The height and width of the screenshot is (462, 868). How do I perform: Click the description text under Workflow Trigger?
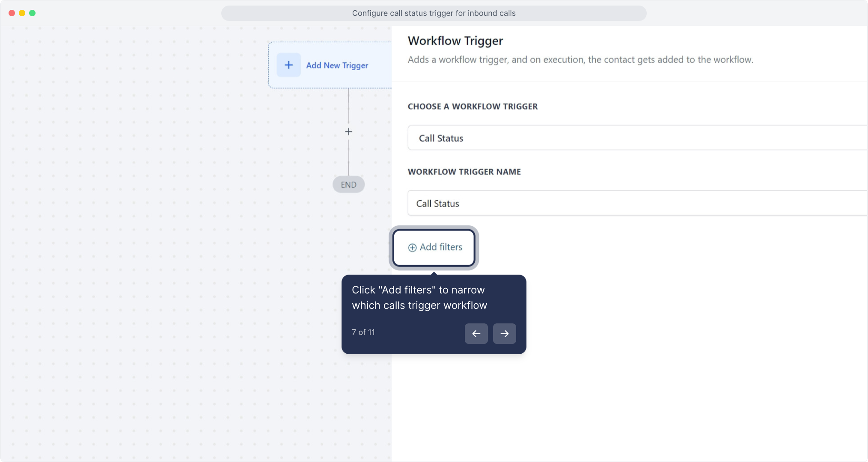pos(580,60)
